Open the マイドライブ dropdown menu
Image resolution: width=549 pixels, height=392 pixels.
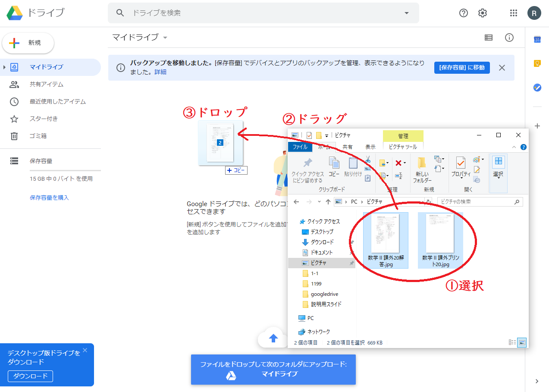[x=165, y=38]
